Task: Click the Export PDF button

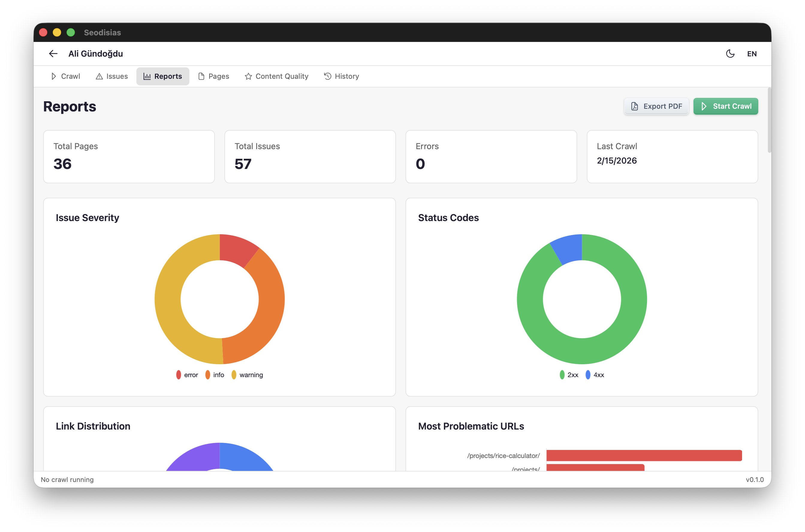Action: coord(656,106)
